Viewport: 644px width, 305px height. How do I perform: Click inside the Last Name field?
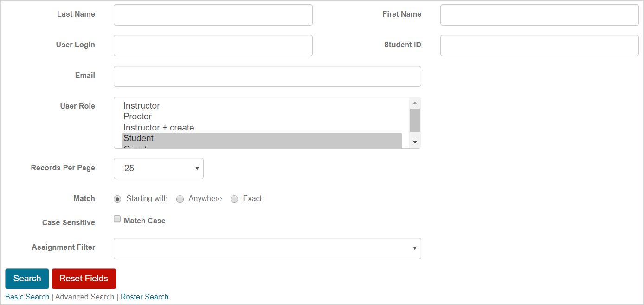213,14
